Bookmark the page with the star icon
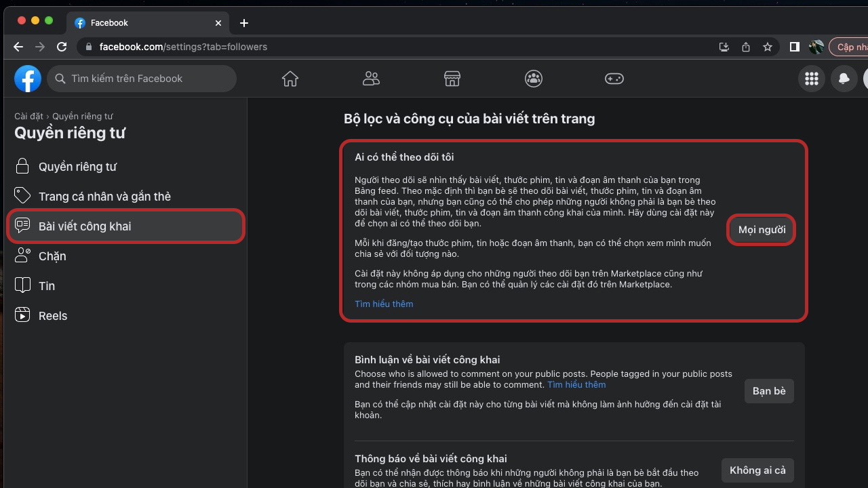Viewport: 868px width, 488px height. point(768,47)
